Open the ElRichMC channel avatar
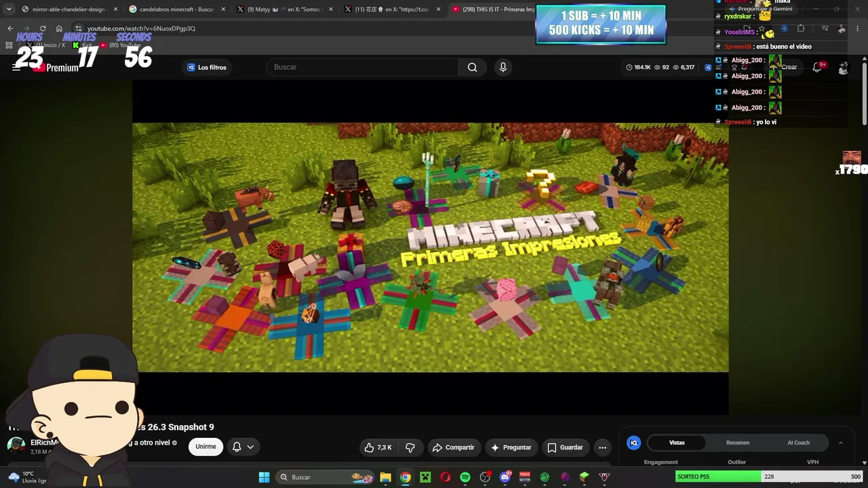The image size is (868, 488). [x=16, y=445]
